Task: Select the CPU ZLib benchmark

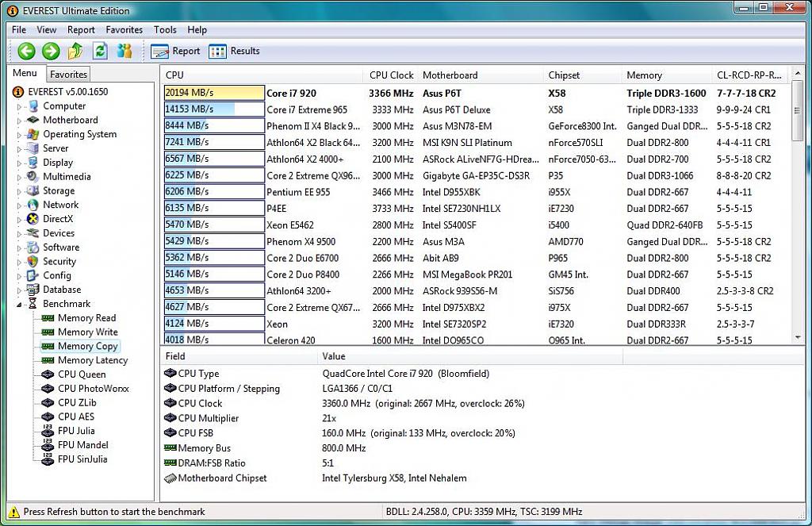Action: [77, 403]
